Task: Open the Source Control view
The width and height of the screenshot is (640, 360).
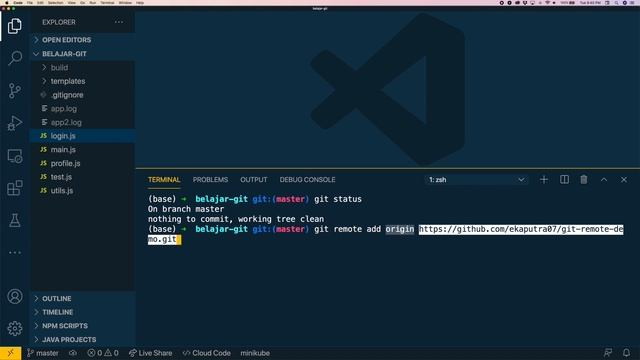Action: (x=15, y=91)
